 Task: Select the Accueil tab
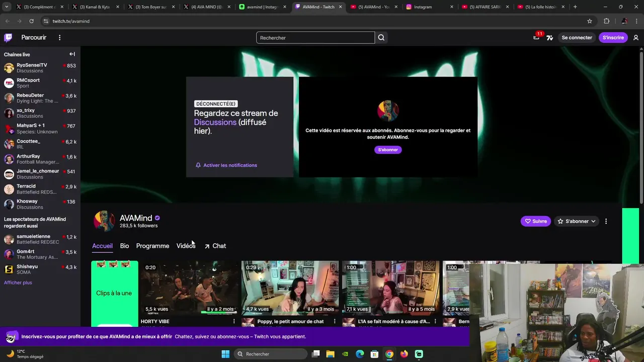[x=102, y=246]
